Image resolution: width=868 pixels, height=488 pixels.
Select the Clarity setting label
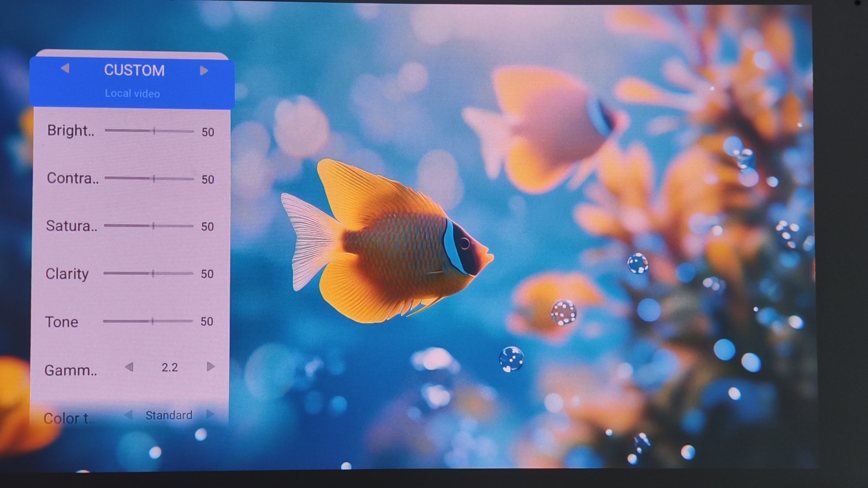pyautogui.click(x=67, y=274)
